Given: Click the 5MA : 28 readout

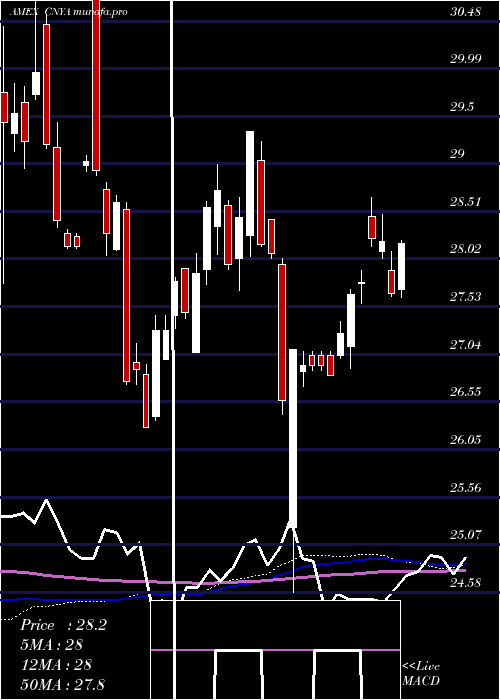Looking at the screenshot, I should 51,645.
